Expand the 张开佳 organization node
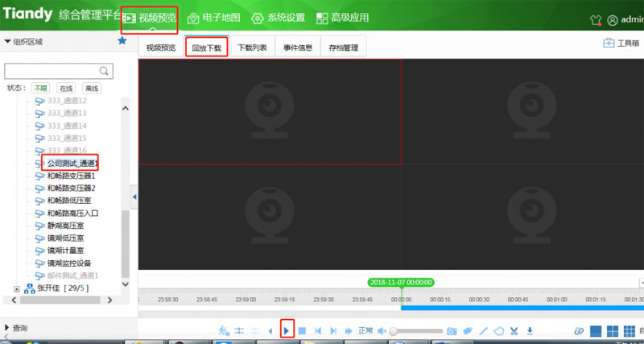 16,288
